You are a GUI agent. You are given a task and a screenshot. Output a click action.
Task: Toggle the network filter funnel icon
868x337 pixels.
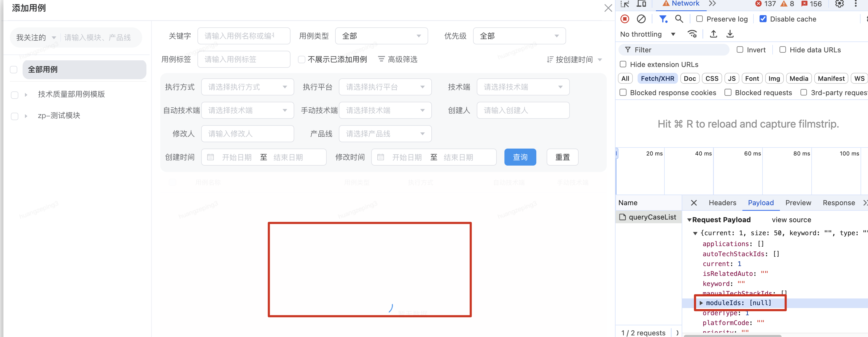(x=663, y=19)
